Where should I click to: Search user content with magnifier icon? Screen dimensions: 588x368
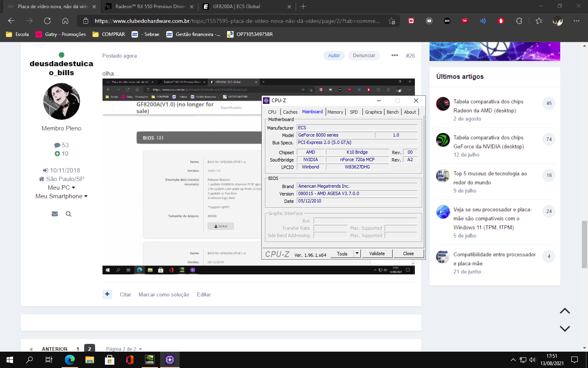(x=69, y=214)
